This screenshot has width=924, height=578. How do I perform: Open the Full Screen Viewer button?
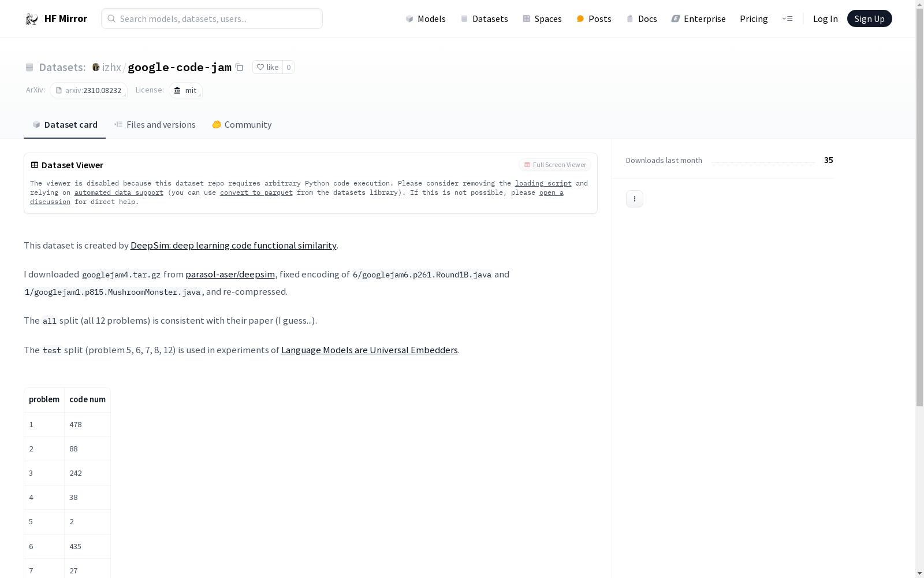coord(555,165)
